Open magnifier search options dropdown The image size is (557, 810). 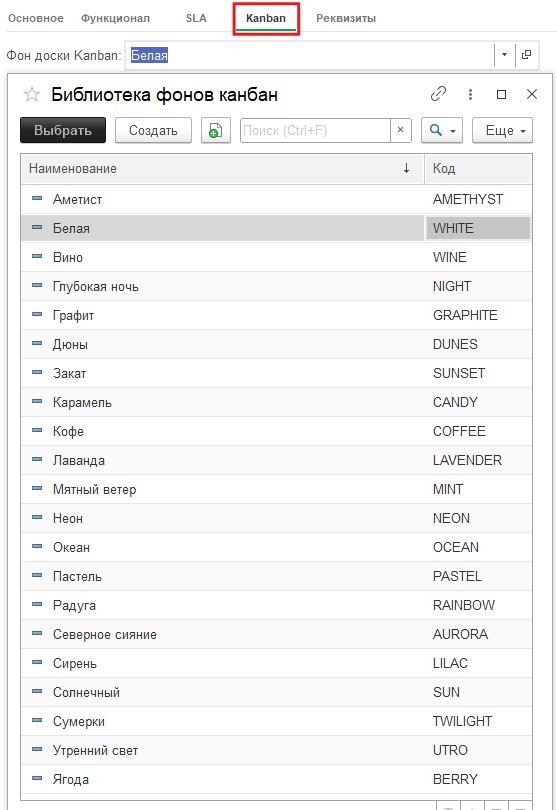coord(442,130)
